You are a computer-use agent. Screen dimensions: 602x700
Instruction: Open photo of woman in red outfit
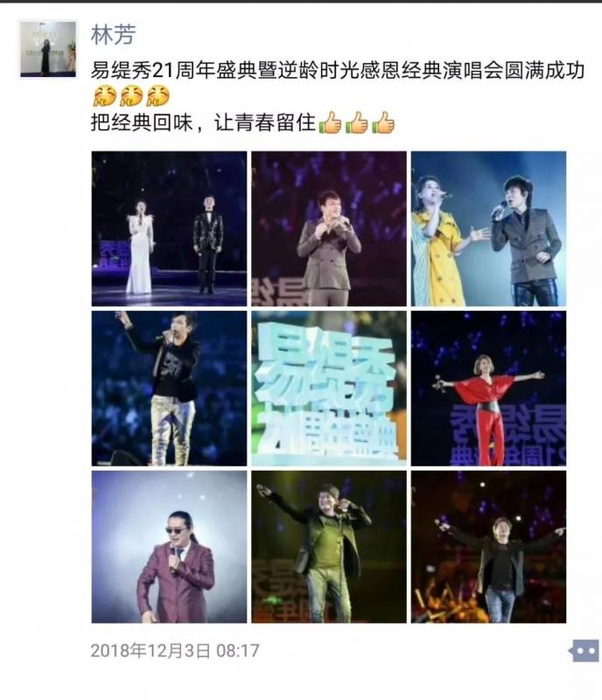point(488,388)
